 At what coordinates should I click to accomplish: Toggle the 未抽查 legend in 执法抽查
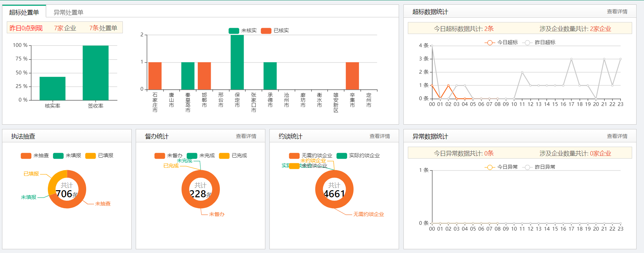[35, 156]
